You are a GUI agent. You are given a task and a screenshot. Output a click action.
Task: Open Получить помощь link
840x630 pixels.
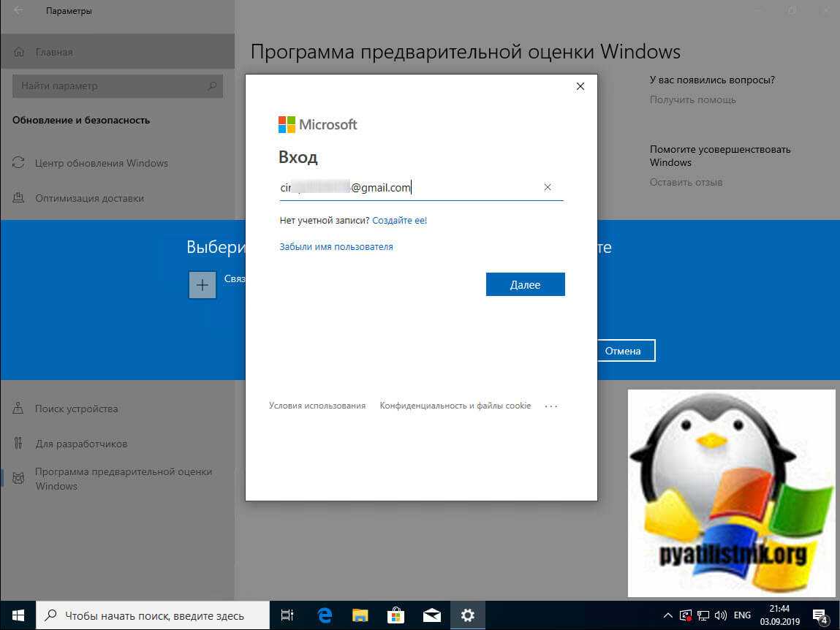[692, 99]
